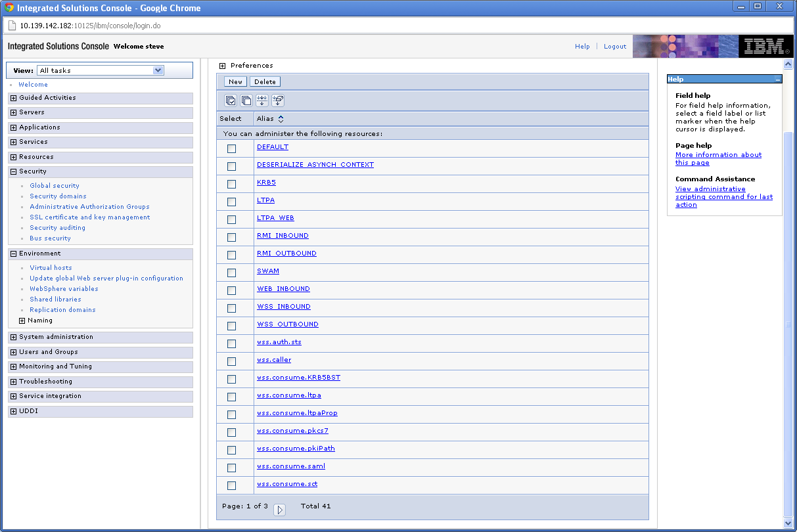This screenshot has height=532, width=797.
Task: Click the Logout link
Action: coord(615,47)
